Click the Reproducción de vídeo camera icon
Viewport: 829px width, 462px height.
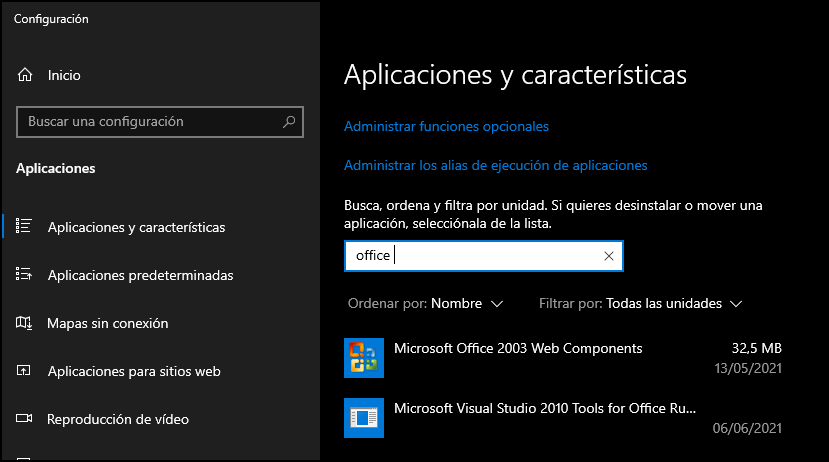[x=24, y=419]
